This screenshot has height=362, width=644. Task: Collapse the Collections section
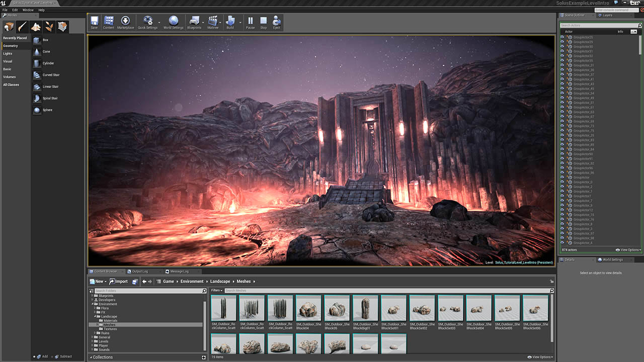(91, 357)
